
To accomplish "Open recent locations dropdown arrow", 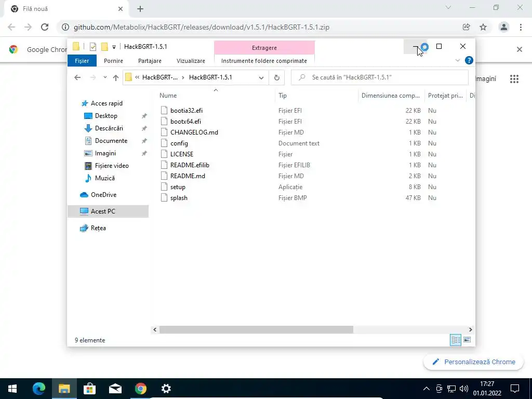I will 105,77.
